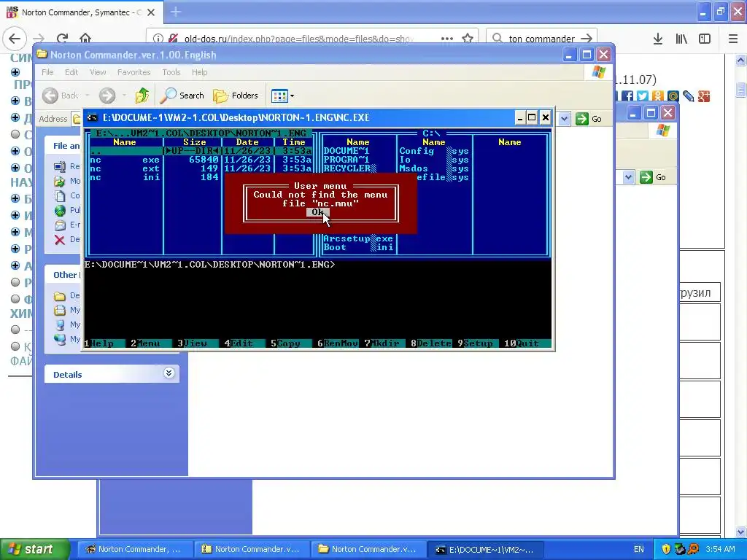Open the page actions three-dots menu
The width and height of the screenshot is (747, 560).
[x=447, y=39]
